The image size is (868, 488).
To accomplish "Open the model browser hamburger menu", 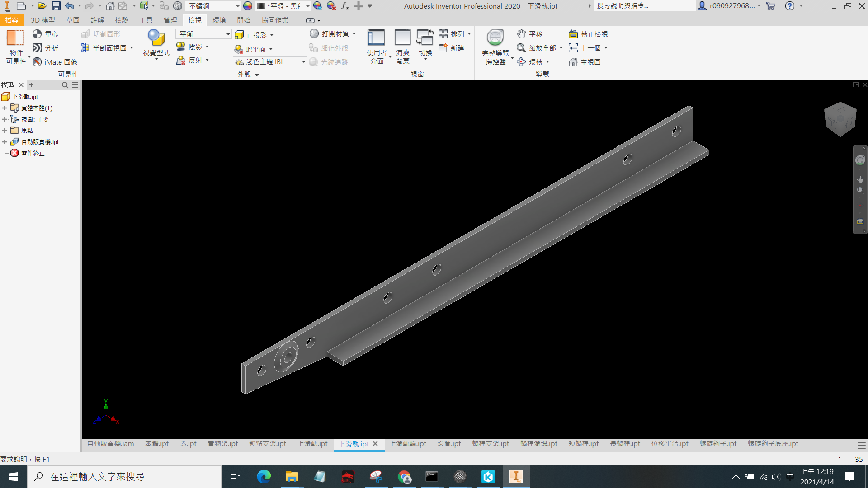I will (75, 85).
